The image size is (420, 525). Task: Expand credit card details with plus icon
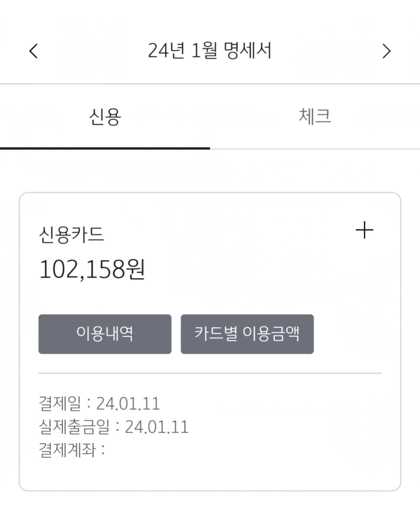pos(364,230)
